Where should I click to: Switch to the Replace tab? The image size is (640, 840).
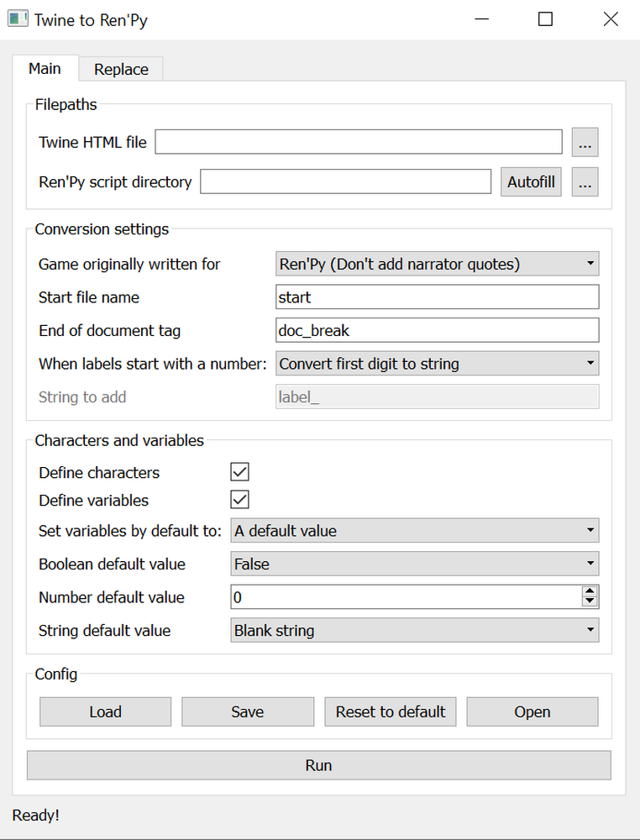[120, 69]
